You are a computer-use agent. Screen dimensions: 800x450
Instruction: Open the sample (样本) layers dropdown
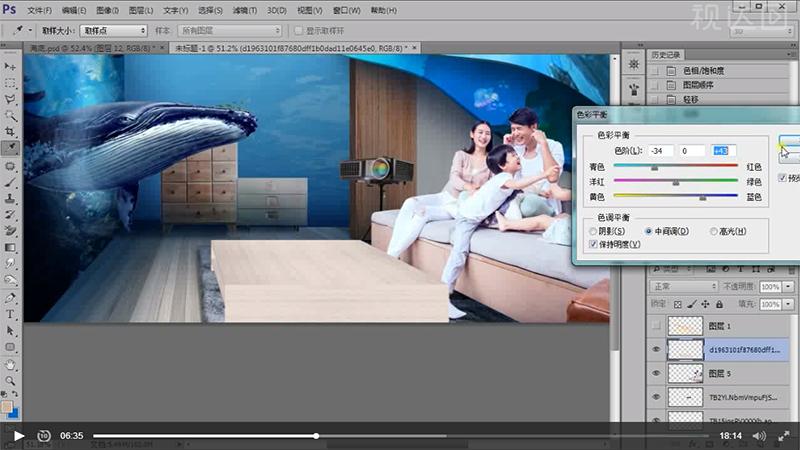tap(230, 31)
